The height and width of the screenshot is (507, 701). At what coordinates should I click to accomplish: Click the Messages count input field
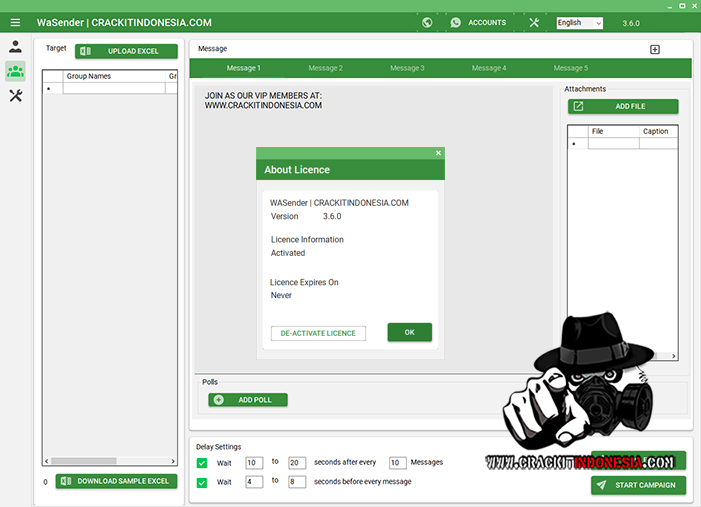pos(396,463)
